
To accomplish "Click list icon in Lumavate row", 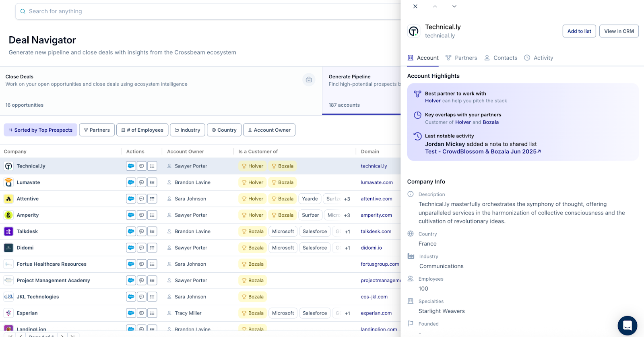I will [x=152, y=182].
